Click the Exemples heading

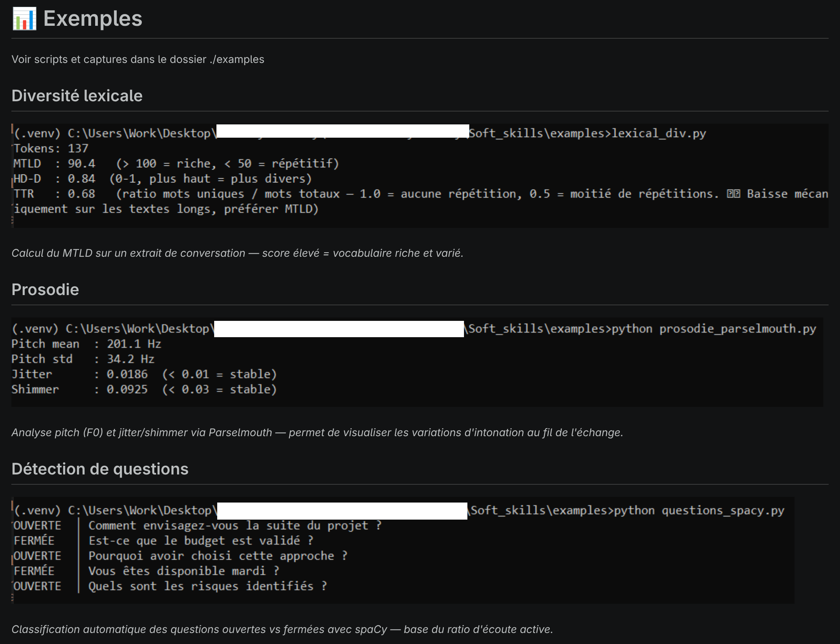(x=92, y=19)
